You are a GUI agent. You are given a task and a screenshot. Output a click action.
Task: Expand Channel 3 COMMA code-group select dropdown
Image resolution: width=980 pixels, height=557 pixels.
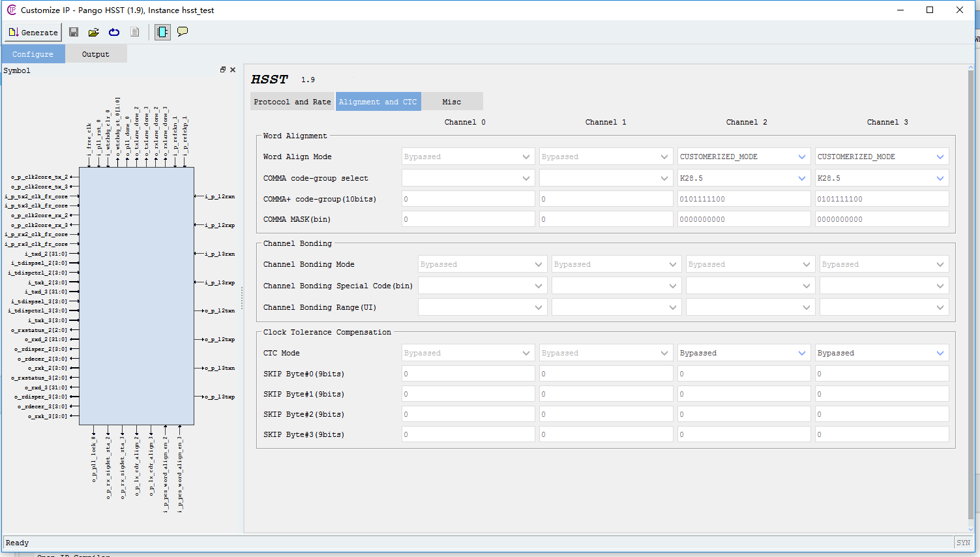882,178
